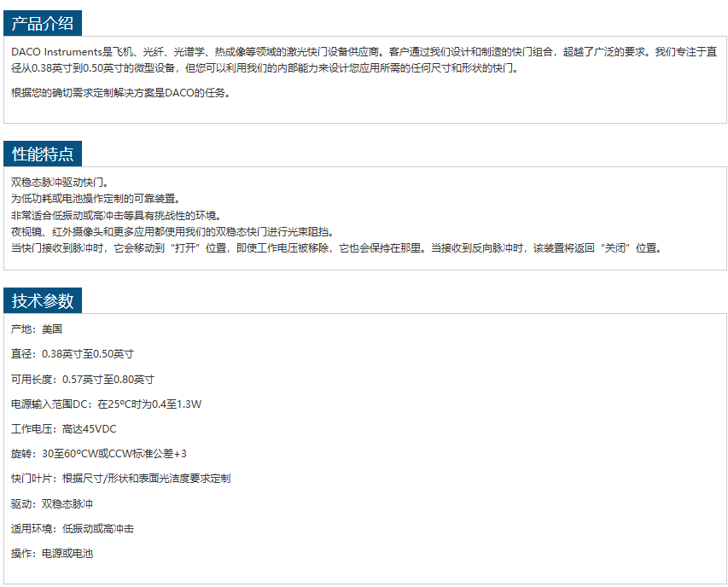
Task: Click the 旋转 30至60°CW parameter line
Action: [x=99, y=453]
